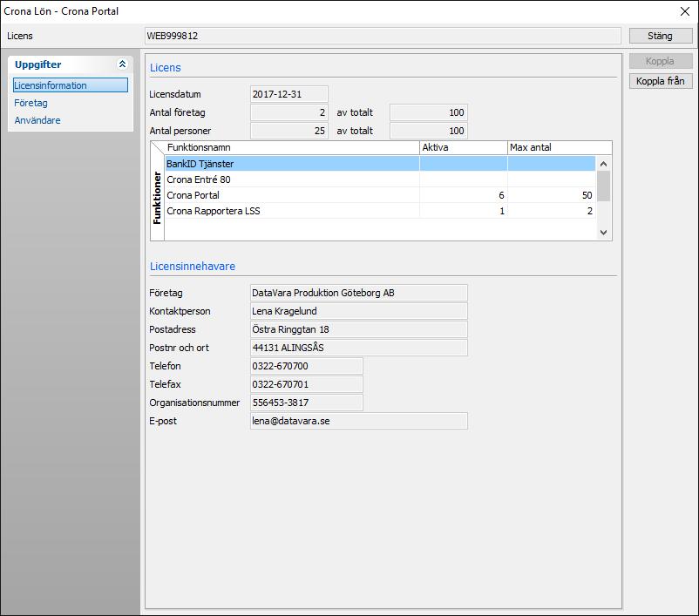This screenshot has height=616, width=699.
Task: Click Antal personer total field showing 100
Action: point(429,131)
